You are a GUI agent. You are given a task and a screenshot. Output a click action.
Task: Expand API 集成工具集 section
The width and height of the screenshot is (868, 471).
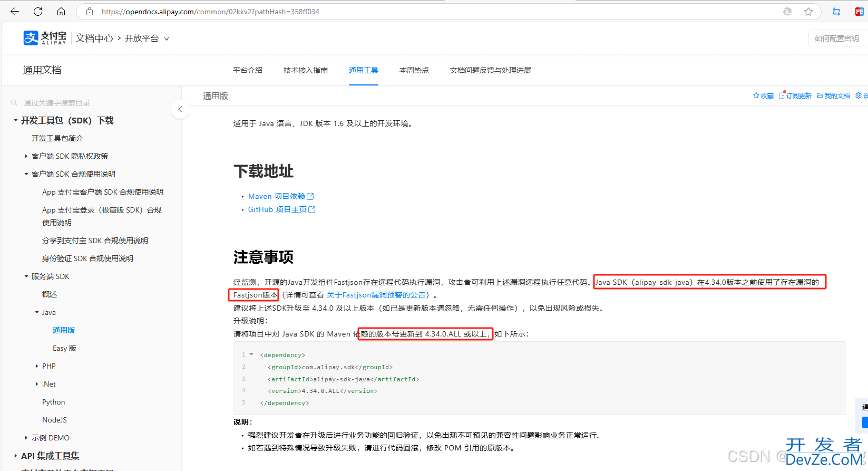tap(16, 456)
